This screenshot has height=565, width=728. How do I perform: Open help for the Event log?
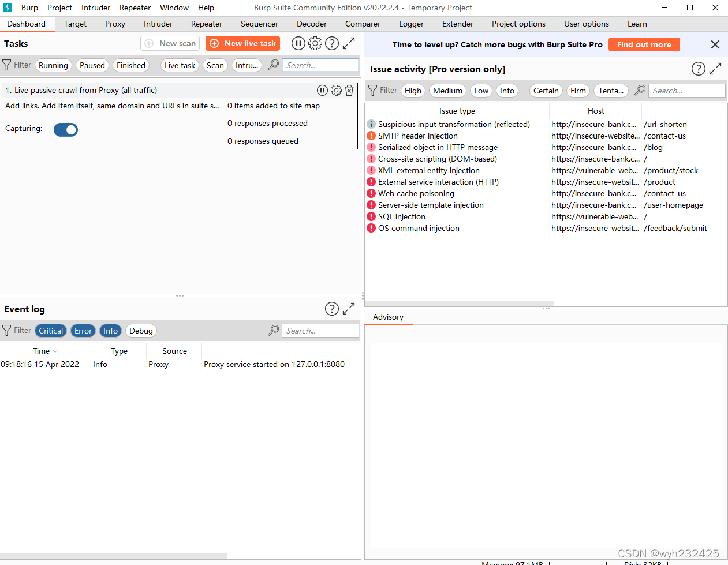coord(332,309)
